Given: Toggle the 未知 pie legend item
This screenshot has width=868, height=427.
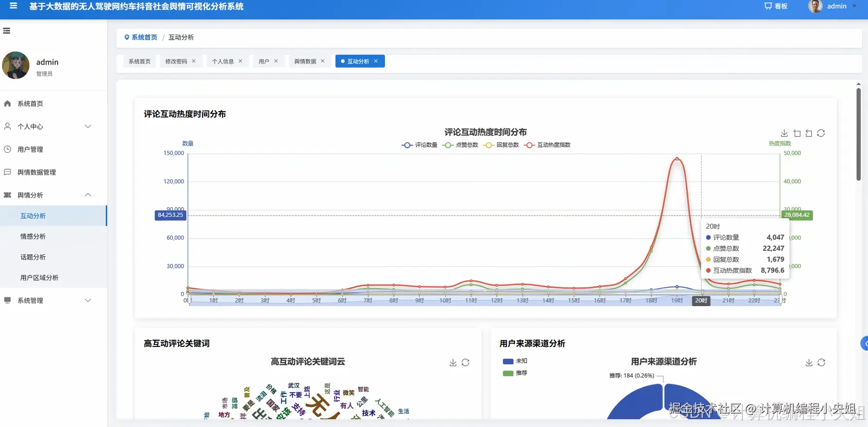Looking at the screenshot, I should pos(515,361).
